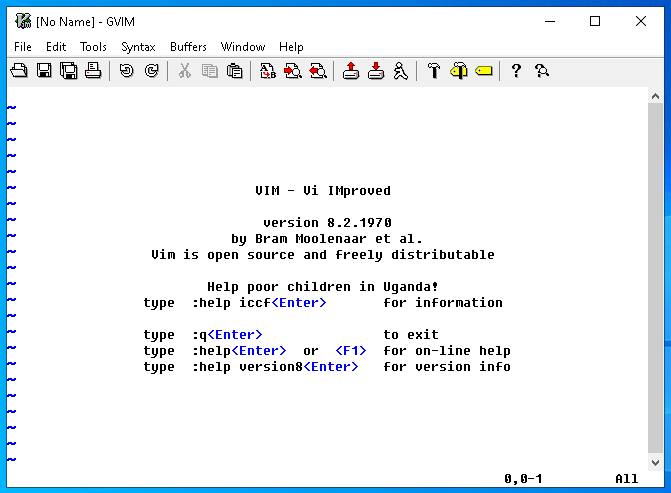Open the Window menu
This screenshot has height=493, width=671.
pyautogui.click(x=243, y=47)
